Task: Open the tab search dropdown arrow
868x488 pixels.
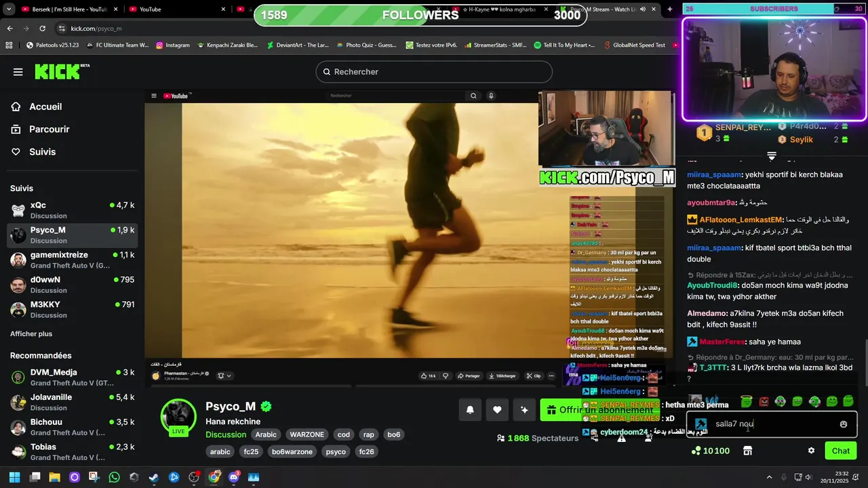Action: click(9, 9)
